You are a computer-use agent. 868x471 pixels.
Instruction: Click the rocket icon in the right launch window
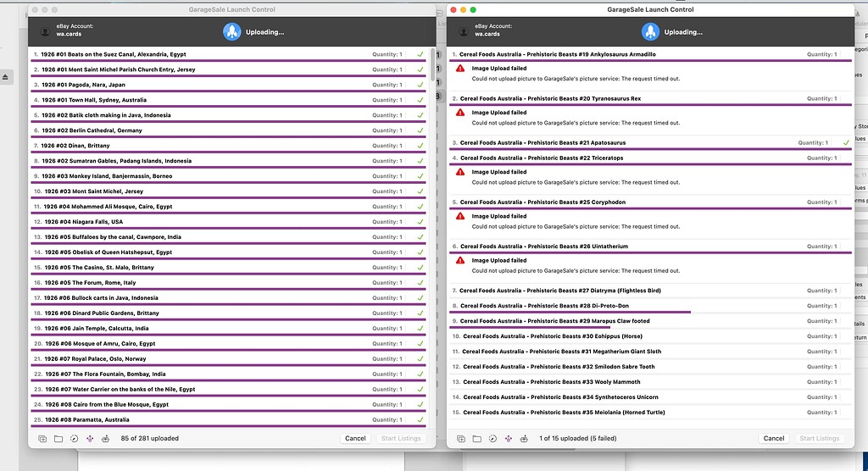651,32
